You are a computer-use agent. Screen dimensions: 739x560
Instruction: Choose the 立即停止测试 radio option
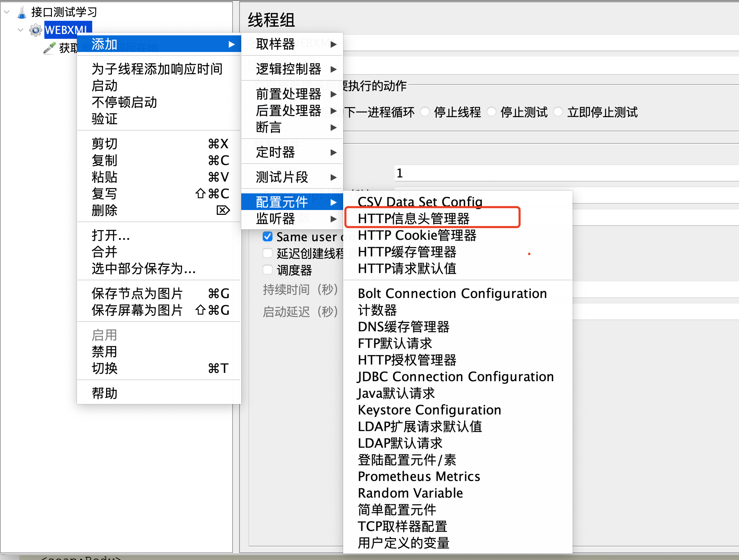point(558,112)
